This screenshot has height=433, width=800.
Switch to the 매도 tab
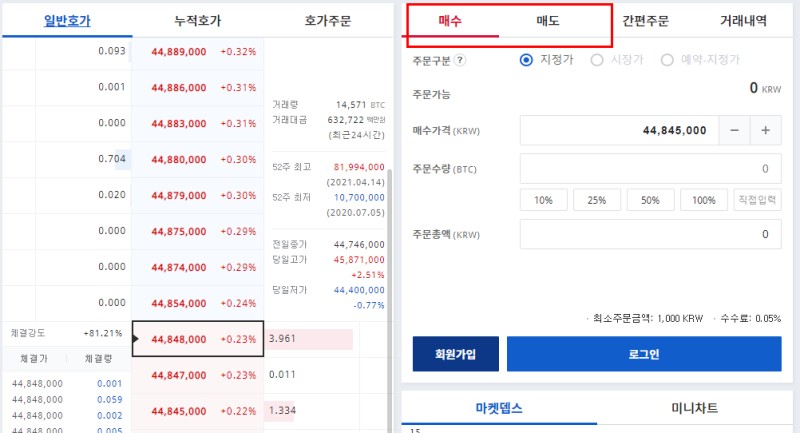pyautogui.click(x=547, y=21)
